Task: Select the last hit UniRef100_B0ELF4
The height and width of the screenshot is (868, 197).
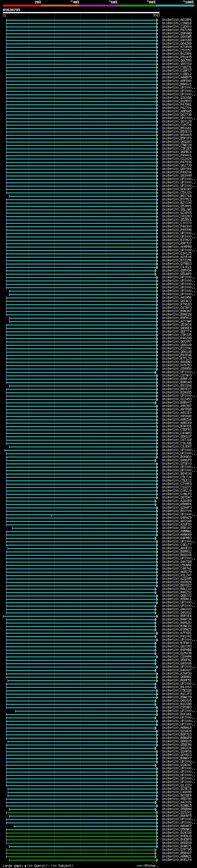Action: click(177, 860)
